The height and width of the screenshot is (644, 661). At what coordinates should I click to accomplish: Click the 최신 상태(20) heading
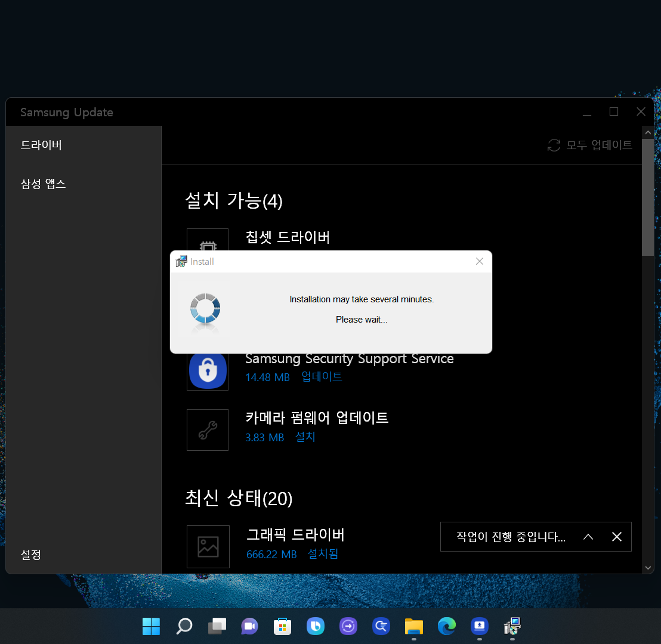click(x=239, y=498)
